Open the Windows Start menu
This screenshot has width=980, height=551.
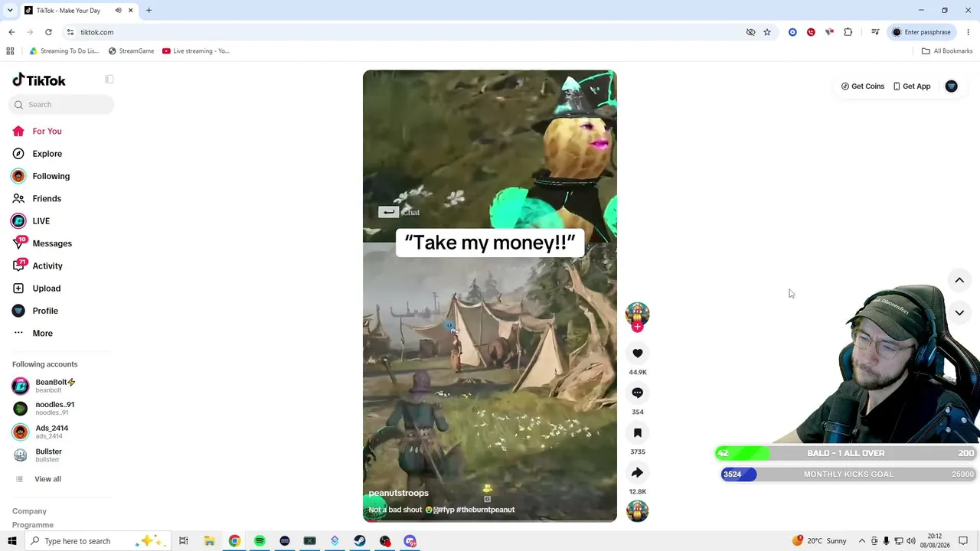click(x=11, y=541)
